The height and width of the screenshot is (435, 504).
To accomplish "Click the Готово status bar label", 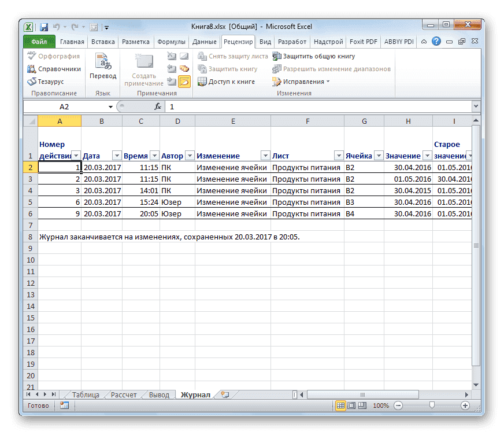I will 38,405.
